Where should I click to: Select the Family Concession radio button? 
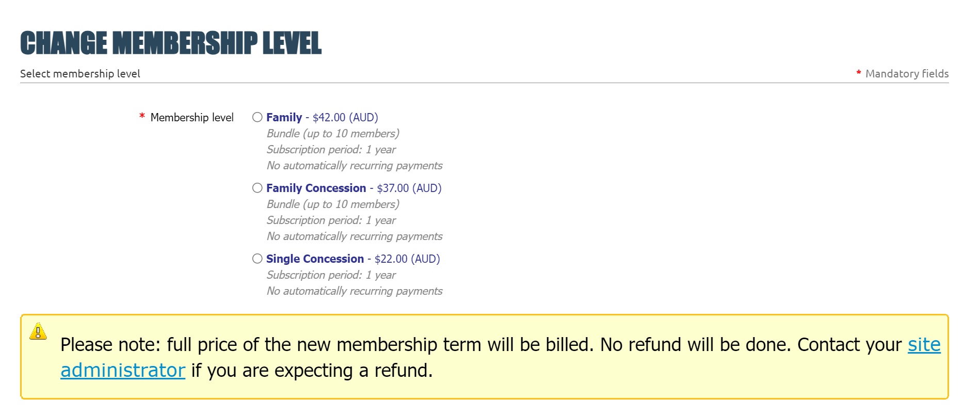[258, 188]
